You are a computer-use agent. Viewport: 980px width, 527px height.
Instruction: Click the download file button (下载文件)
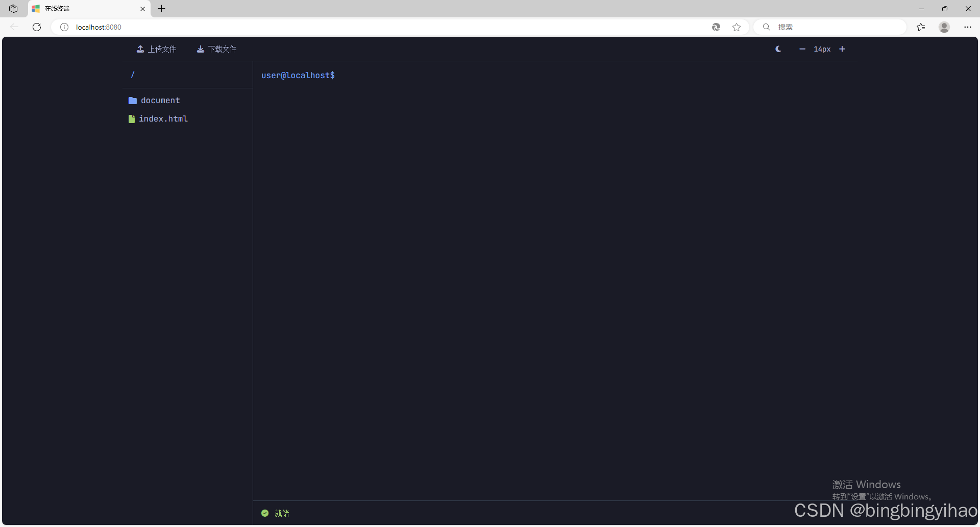[216, 49]
